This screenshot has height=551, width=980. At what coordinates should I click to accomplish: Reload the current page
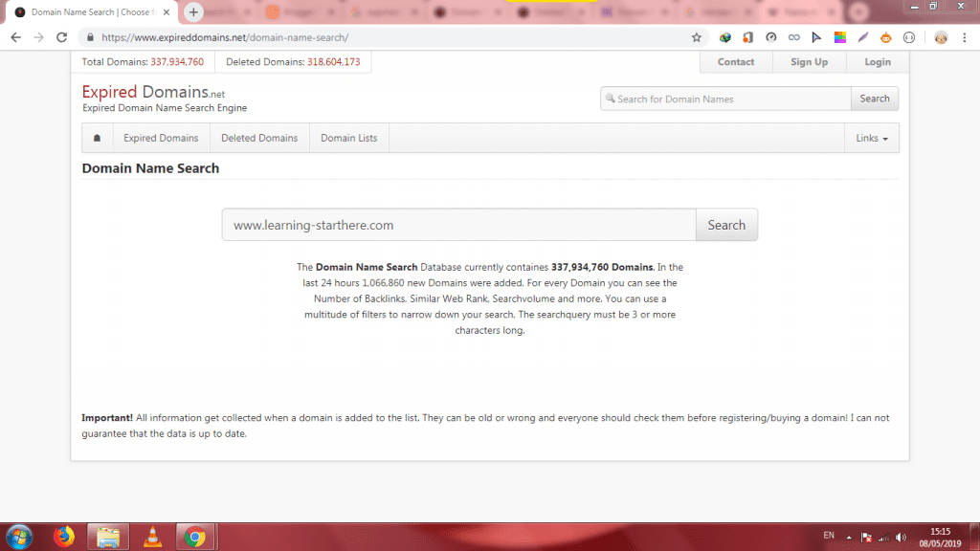pos(61,37)
